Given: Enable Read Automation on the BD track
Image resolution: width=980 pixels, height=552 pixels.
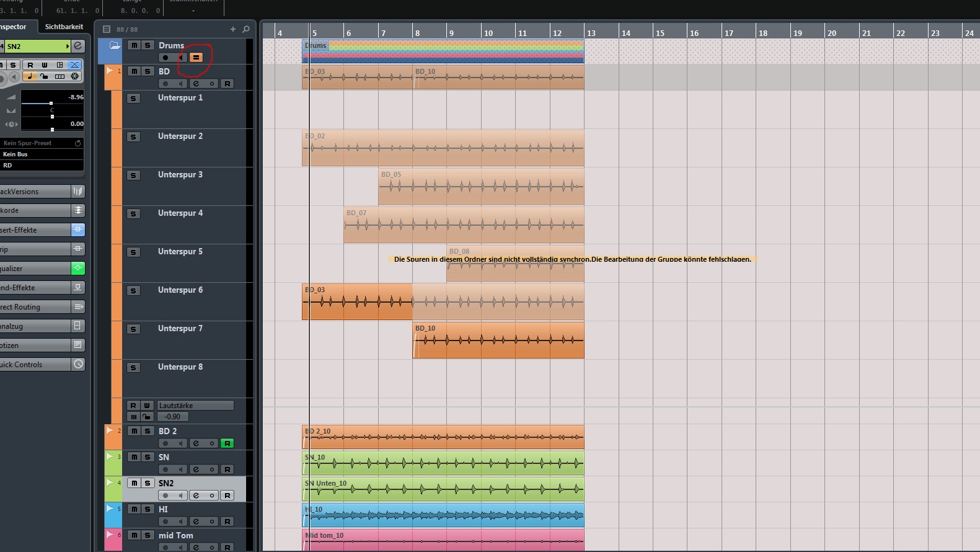Looking at the screenshot, I should [227, 84].
